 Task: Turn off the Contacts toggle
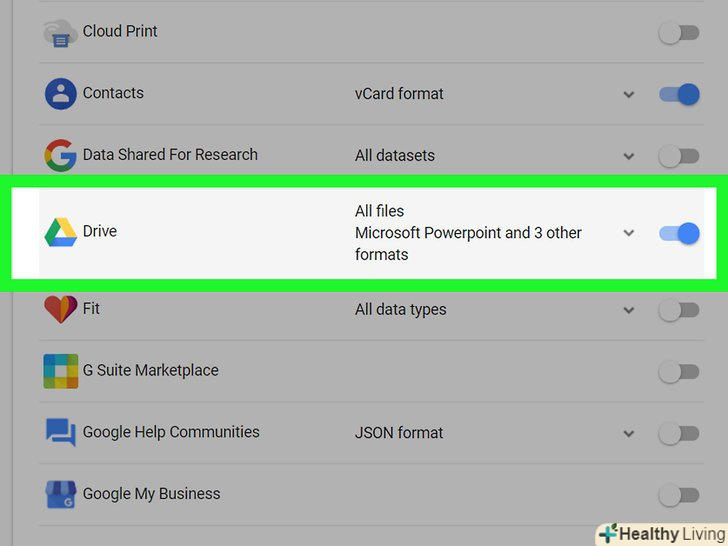679,94
